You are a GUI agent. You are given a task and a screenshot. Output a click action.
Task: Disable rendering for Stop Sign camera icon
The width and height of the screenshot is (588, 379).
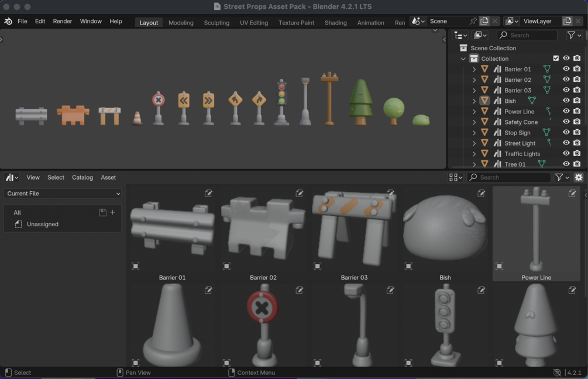(577, 132)
